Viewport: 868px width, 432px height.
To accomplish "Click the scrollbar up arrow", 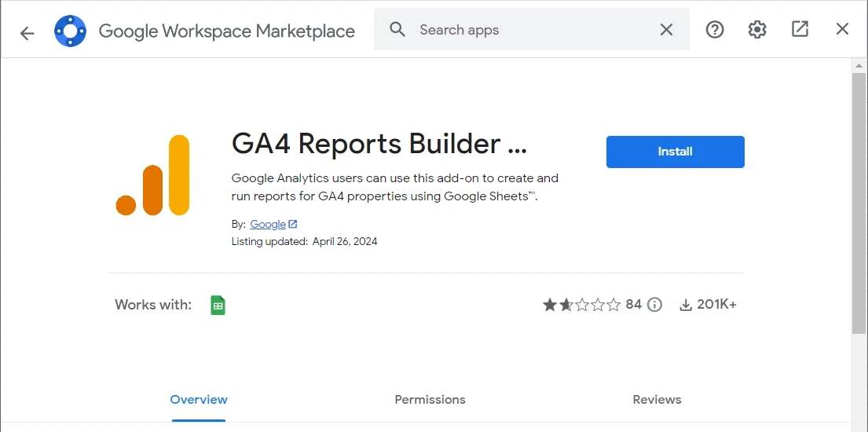I will (859, 66).
